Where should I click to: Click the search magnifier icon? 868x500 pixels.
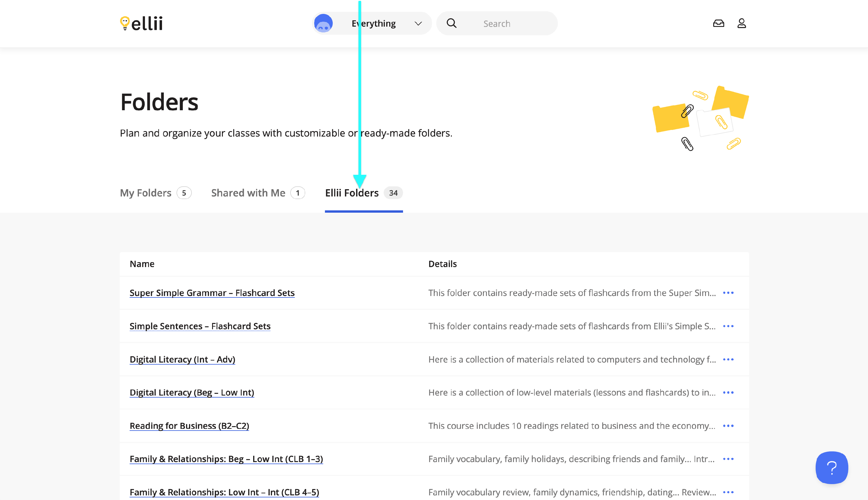tap(452, 23)
